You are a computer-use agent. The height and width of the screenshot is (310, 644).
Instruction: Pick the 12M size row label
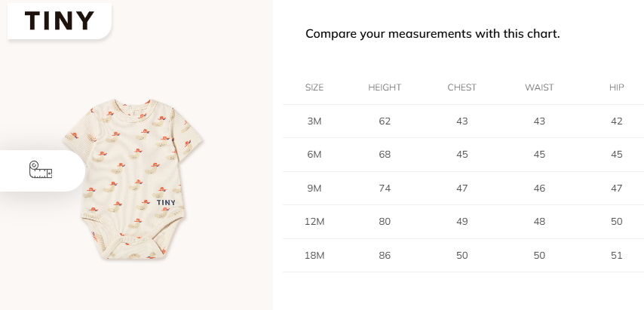tap(314, 222)
